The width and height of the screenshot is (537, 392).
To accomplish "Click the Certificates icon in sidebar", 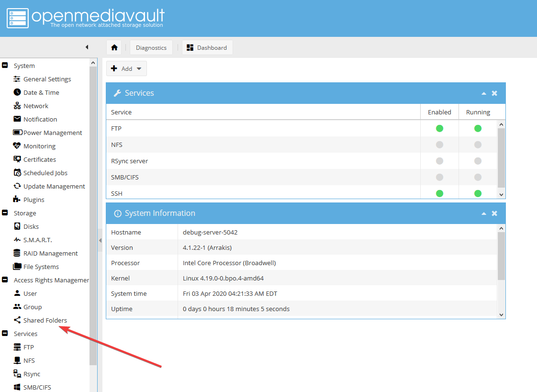I will click(17, 160).
